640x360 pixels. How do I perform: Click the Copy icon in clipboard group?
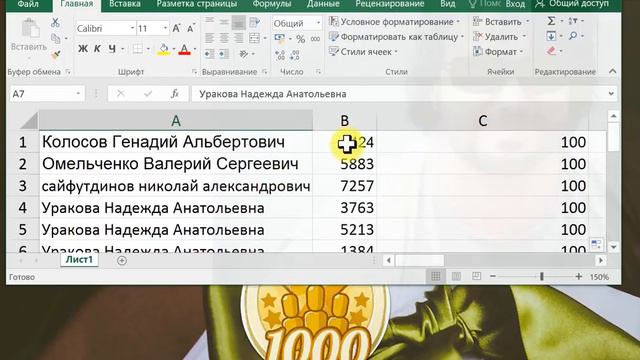pos(56,38)
